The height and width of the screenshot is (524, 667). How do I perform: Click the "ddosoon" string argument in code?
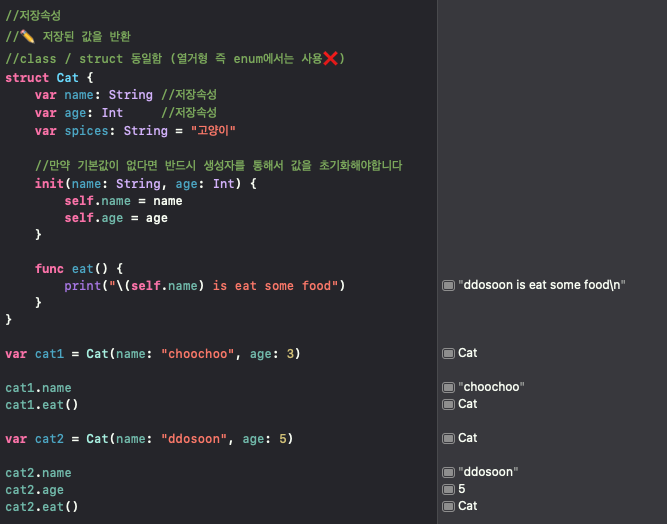pos(194,439)
